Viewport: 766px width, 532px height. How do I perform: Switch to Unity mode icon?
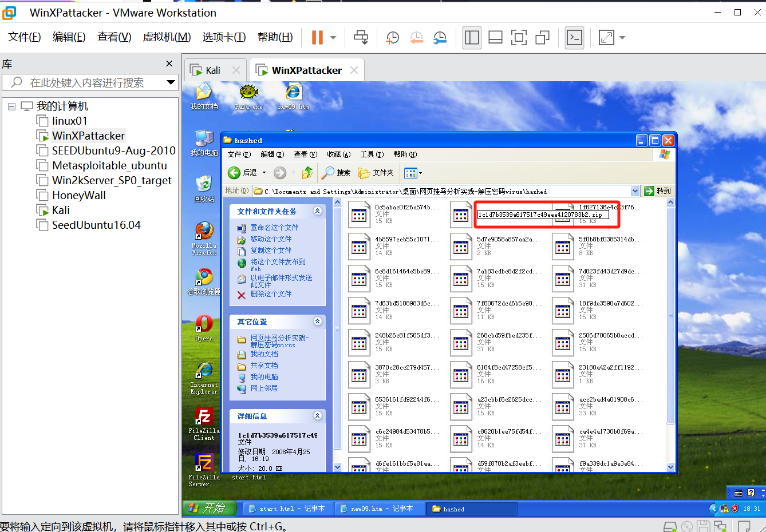pyautogui.click(x=542, y=38)
